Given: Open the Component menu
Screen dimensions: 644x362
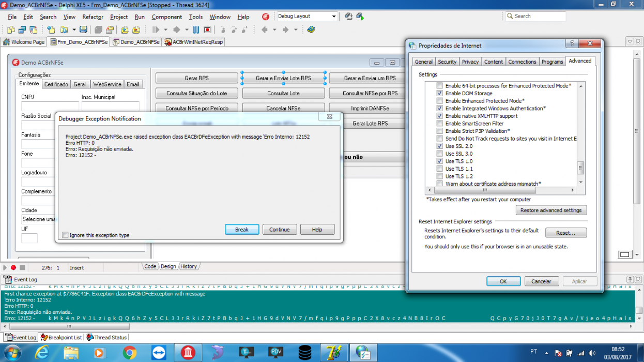Looking at the screenshot, I should point(167,17).
